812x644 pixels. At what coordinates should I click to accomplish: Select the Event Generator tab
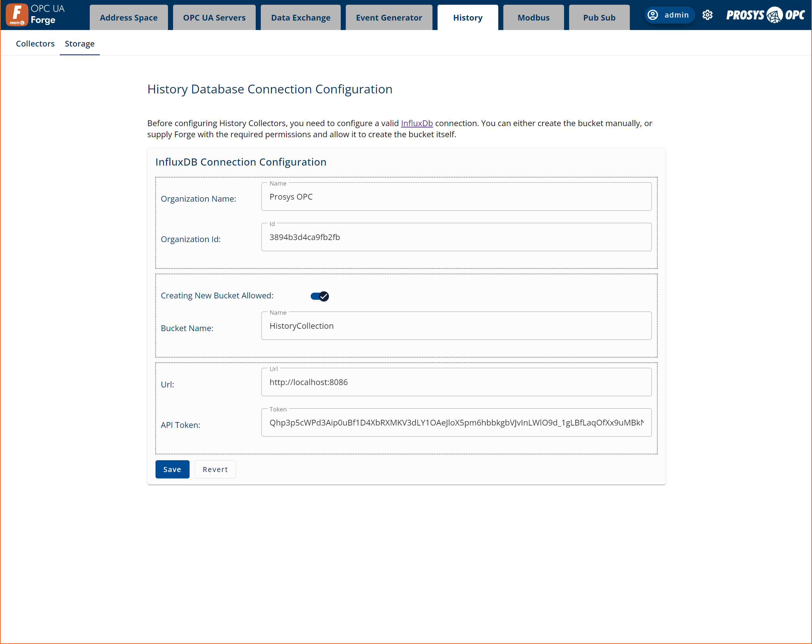[x=389, y=18]
